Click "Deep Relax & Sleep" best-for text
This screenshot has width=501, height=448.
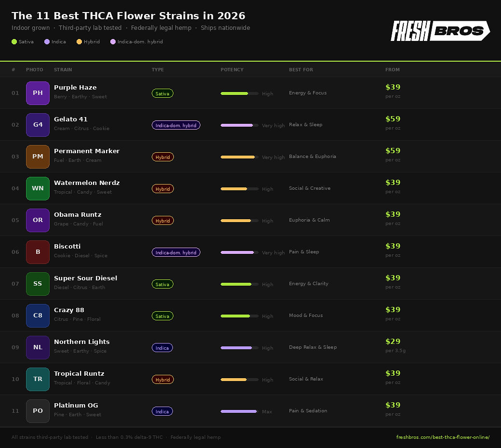point(313,347)
